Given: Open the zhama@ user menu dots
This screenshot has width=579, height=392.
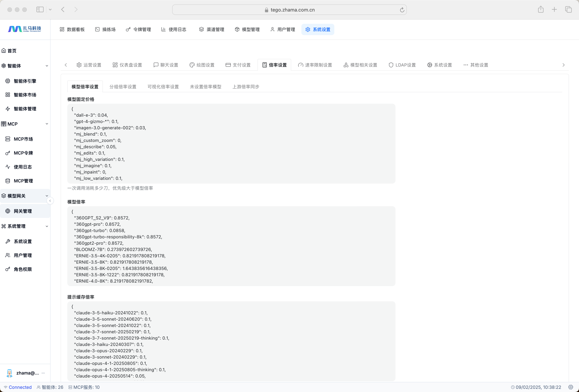Looking at the screenshot, I should 43,373.
